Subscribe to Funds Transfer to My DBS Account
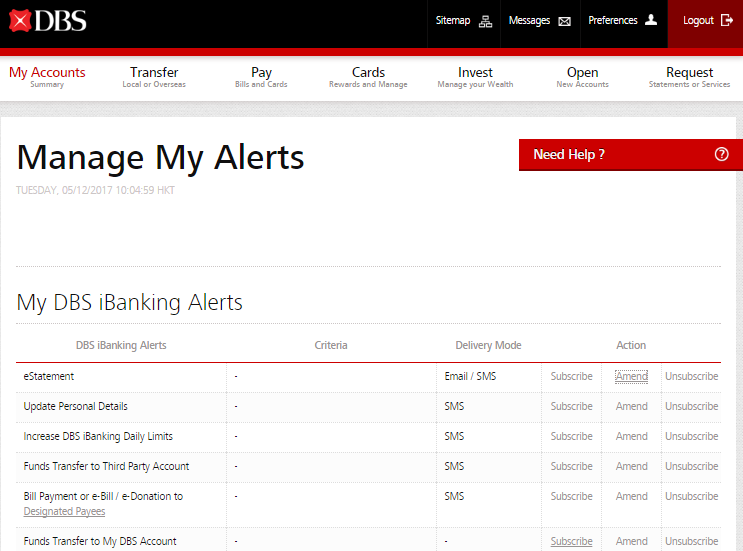The height and width of the screenshot is (551, 743). [x=571, y=541]
